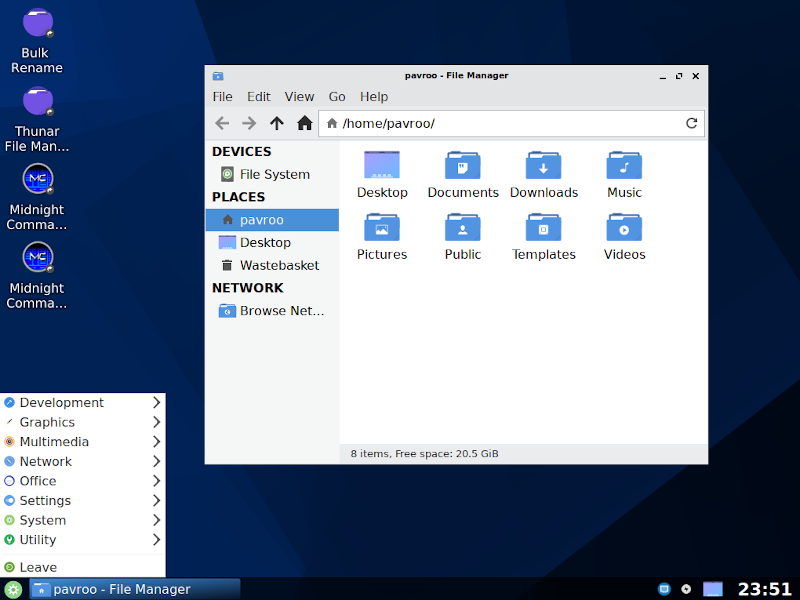Open the Public folder
Viewport: 800px width, 600px height.
[x=463, y=237]
